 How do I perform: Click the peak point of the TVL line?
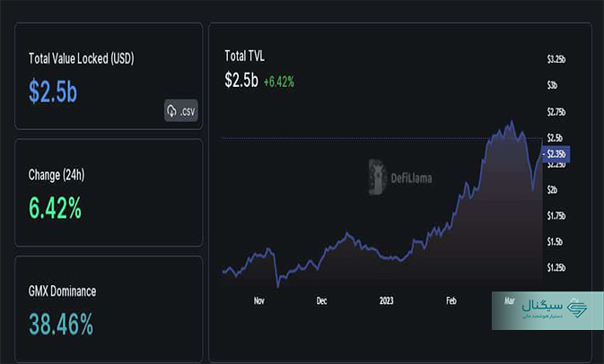(512, 122)
